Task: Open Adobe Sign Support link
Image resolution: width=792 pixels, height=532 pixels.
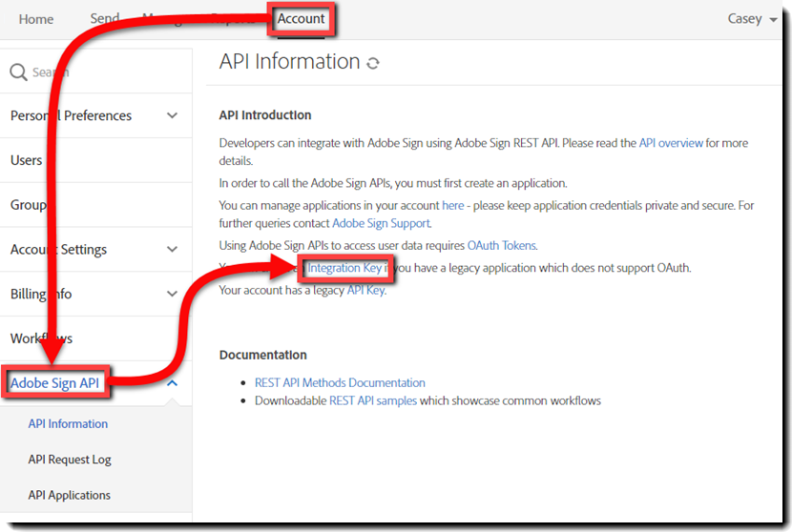Action: 382,223
